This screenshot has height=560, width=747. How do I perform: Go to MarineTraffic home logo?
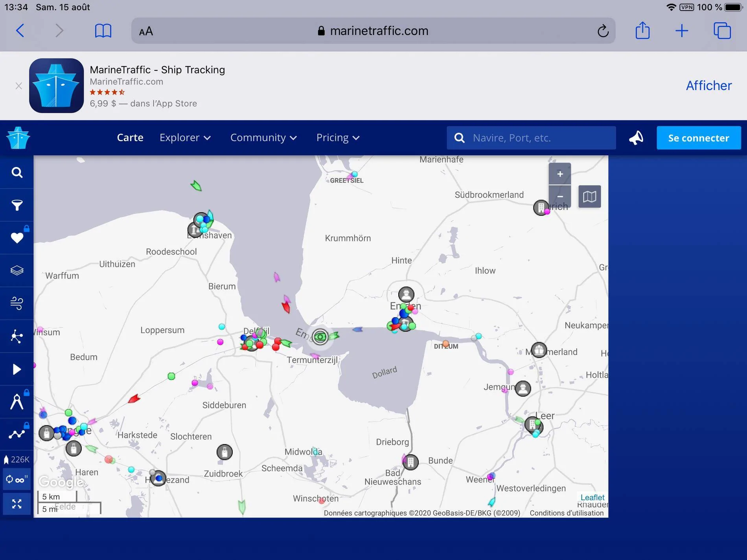[18, 138]
